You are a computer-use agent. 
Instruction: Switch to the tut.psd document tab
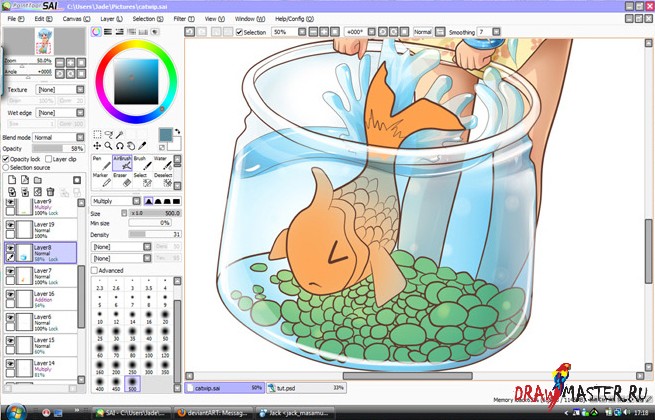point(306,388)
